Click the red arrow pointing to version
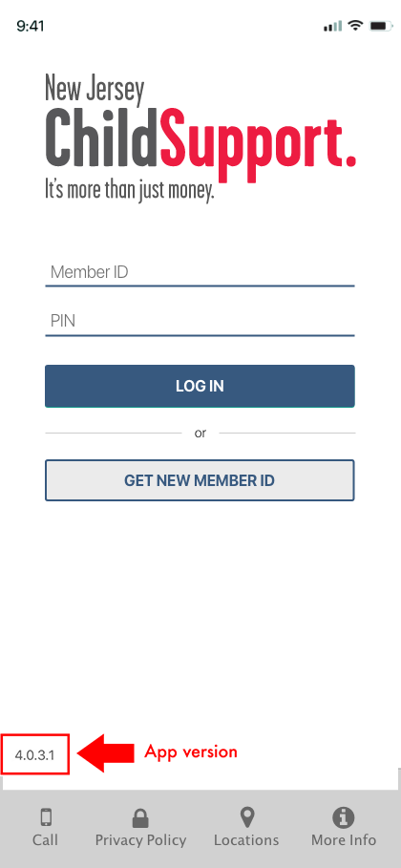Viewport: 401px width, 868px height. pos(105,752)
